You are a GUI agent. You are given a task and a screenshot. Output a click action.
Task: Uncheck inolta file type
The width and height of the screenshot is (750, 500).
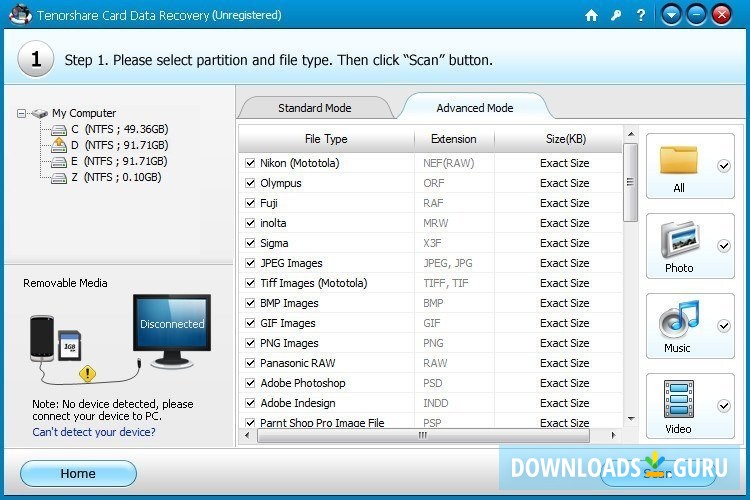tap(250, 223)
